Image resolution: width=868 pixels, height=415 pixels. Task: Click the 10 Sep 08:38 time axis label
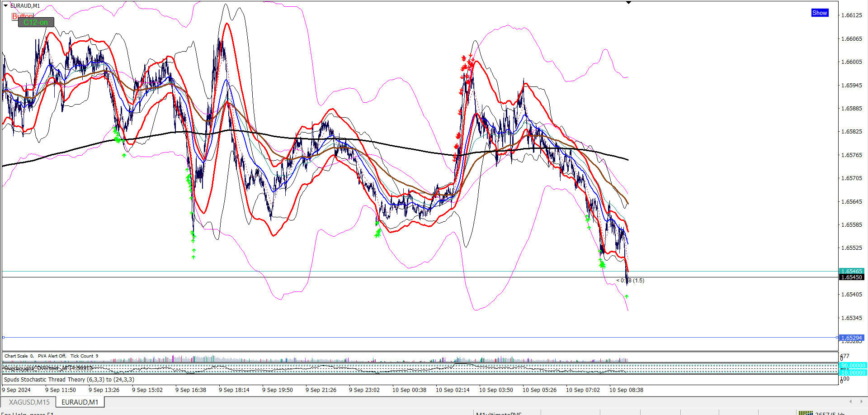tap(626, 390)
